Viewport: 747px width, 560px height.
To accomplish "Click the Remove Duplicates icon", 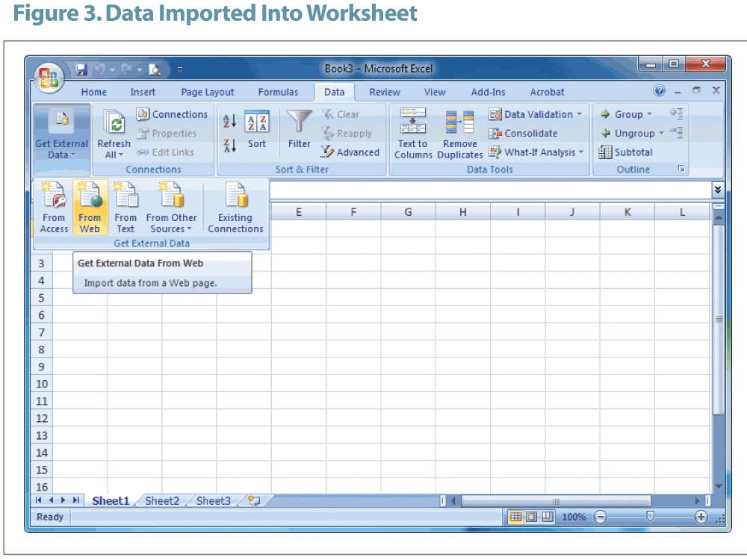I will [459, 122].
